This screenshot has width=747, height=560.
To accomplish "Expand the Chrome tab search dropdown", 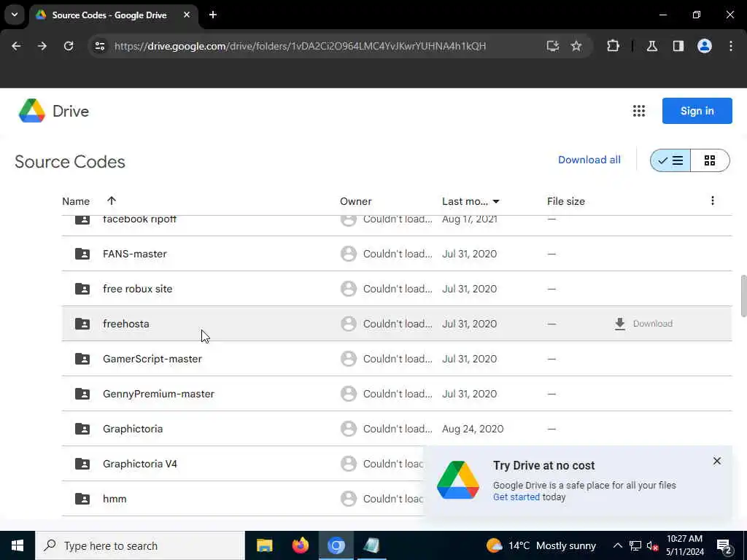I will [14, 15].
